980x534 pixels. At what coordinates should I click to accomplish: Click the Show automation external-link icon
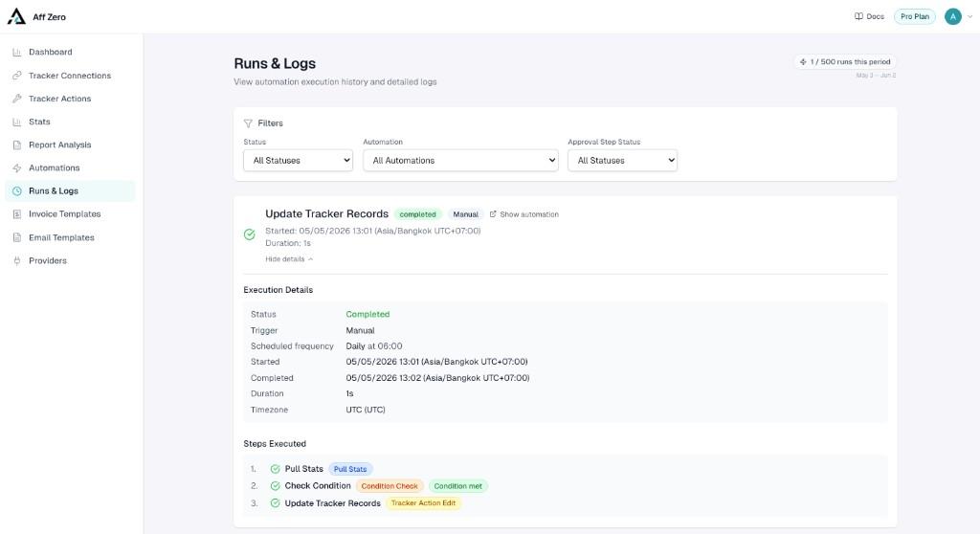(493, 213)
